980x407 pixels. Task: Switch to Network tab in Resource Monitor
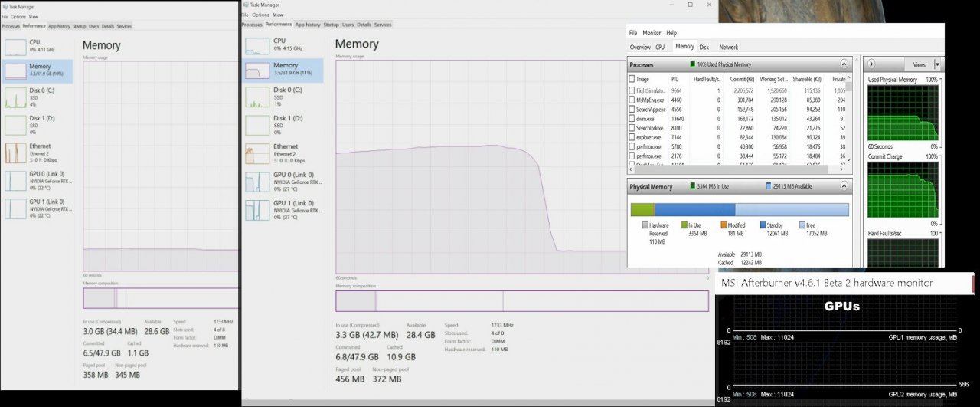(x=728, y=48)
